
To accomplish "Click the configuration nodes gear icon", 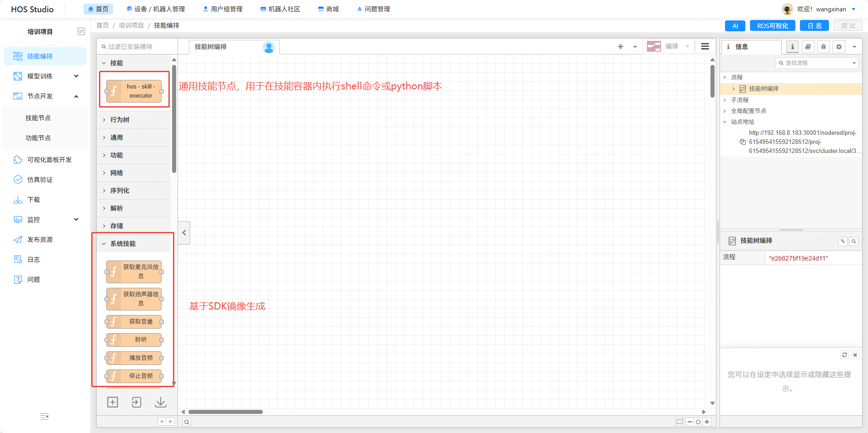I will [x=838, y=47].
